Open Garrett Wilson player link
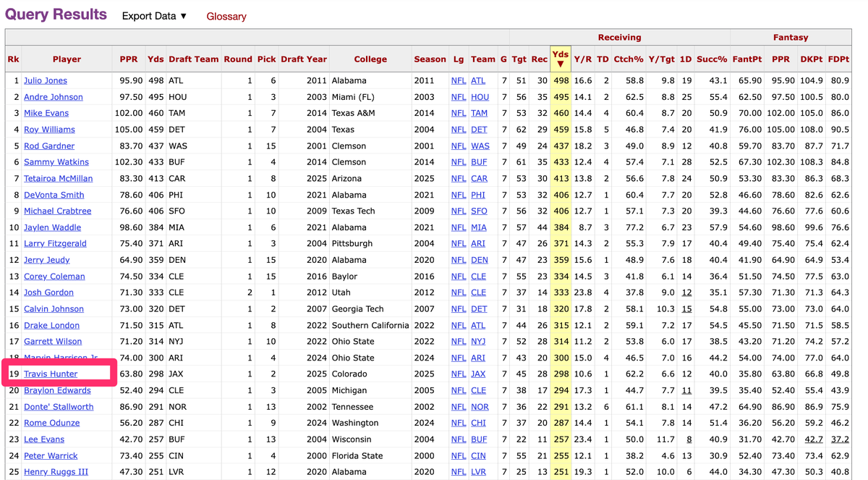This screenshot has height=480, width=868. (x=53, y=341)
